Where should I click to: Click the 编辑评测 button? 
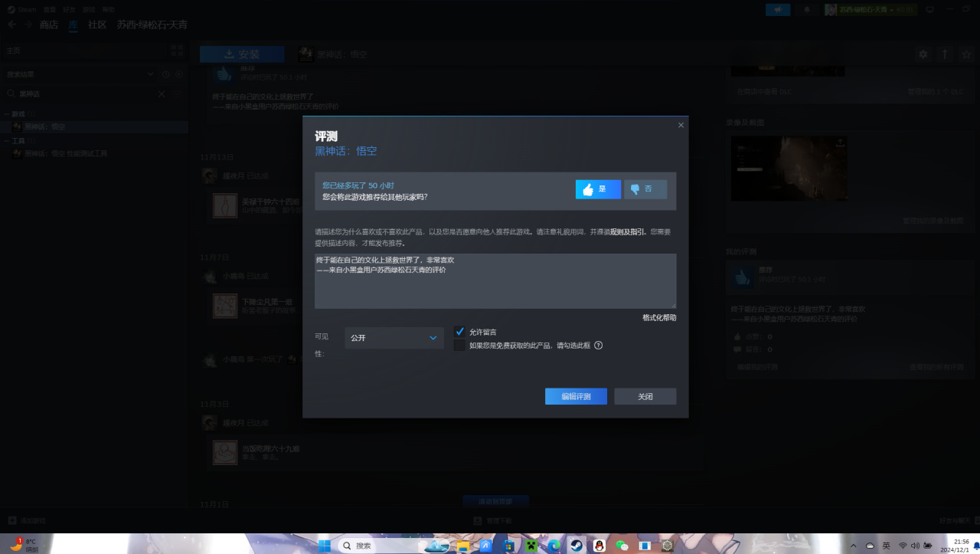click(576, 396)
